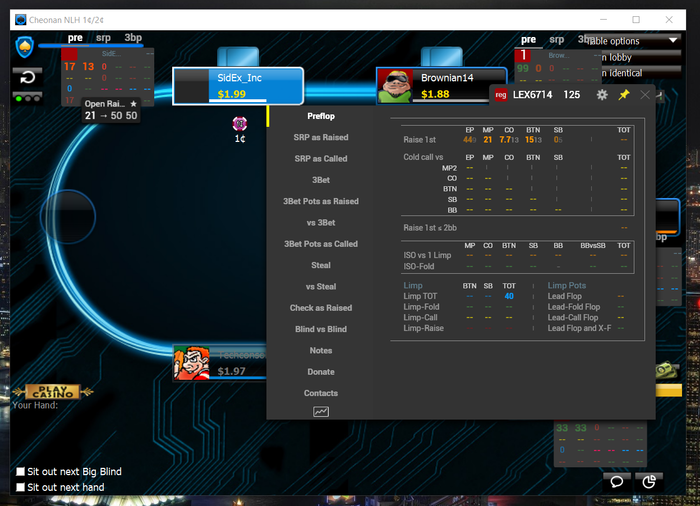Click the Lead-Call Flop label
The height and width of the screenshot is (506, 700).
[x=572, y=318]
